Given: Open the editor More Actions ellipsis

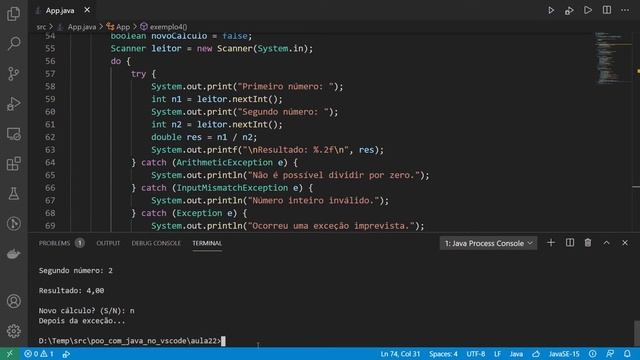Looking at the screenshot, I should point(625,10).
